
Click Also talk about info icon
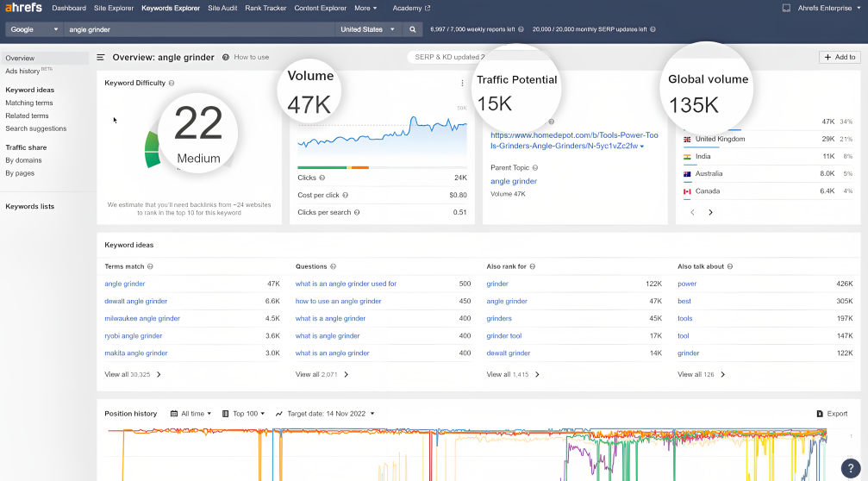tap(730, 266)
